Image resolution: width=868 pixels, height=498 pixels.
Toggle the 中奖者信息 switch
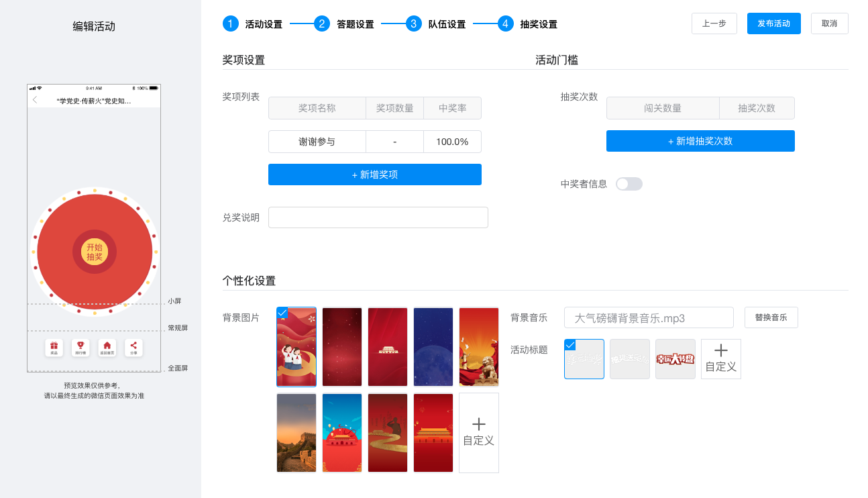(629, 184)
